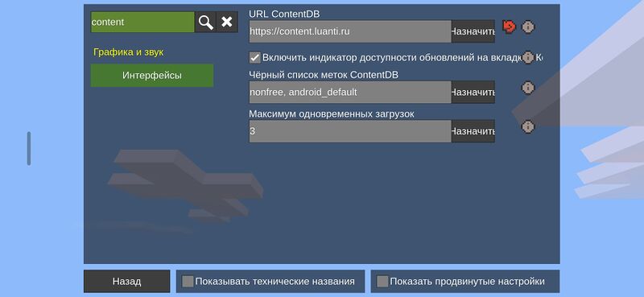Click 'Назначить' next to maximum downloads field
Viewport: 644px width, 297px height.
click(x=473, y=131)
